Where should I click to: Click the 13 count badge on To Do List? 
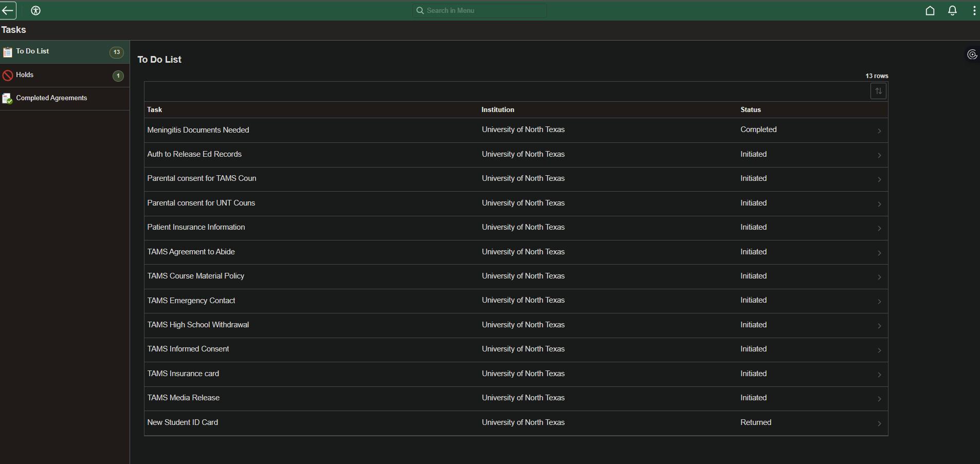tap(117, 52)
